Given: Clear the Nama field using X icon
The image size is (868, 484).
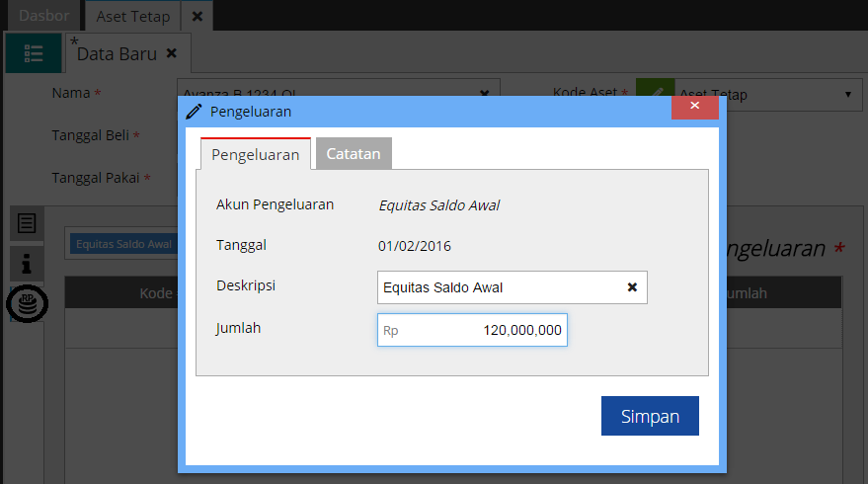Looking at the screenshot, I should pos(484,94).
